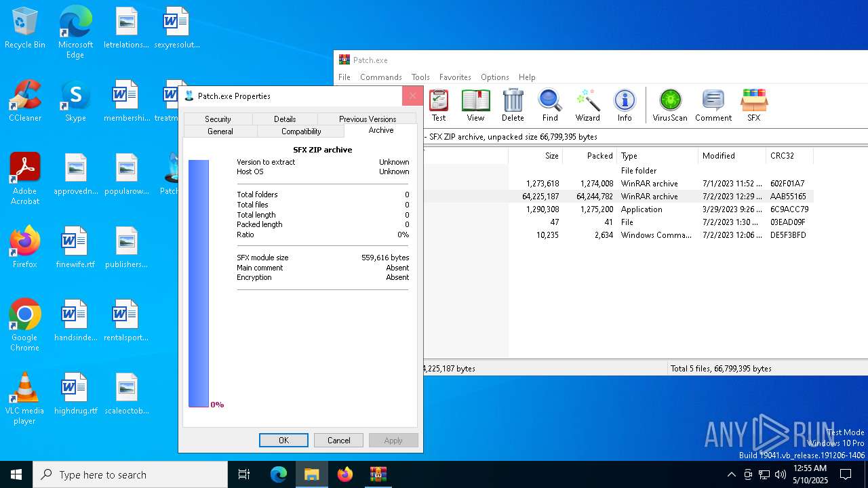
Task: Switch to WinRAR taskbar button
Action: pos(378,474)
